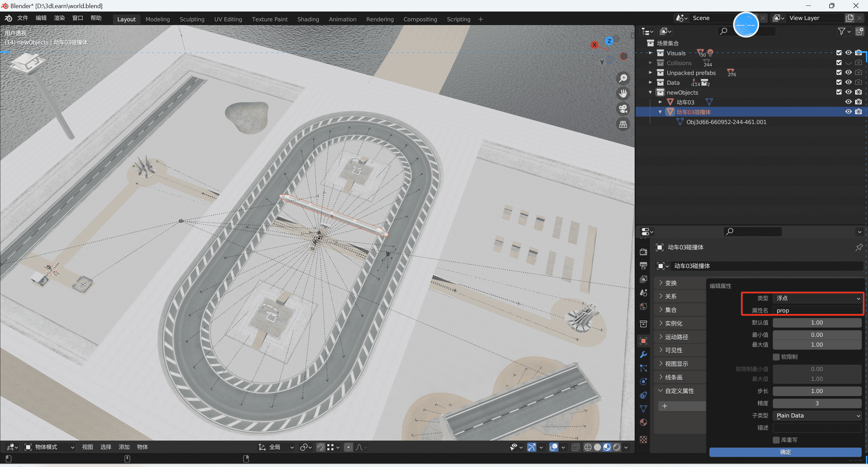The height and width of the screenshot is (467, 868).
Task: Open the World properties tab
Action: pos(643,306)
